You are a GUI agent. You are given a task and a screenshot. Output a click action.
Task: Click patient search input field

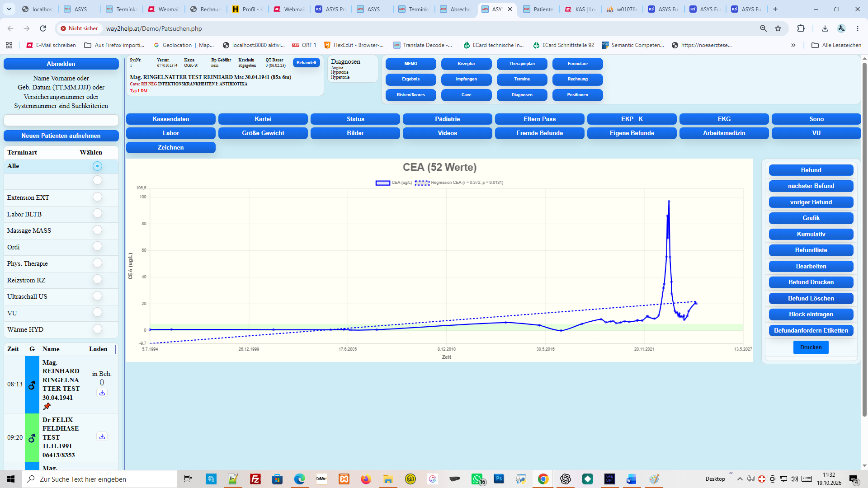pos(61,120)
